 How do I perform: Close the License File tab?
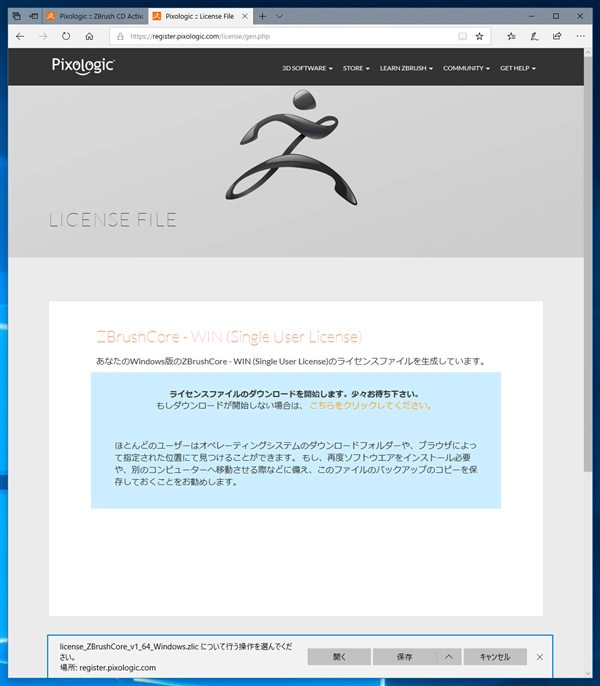pos(245,16)
